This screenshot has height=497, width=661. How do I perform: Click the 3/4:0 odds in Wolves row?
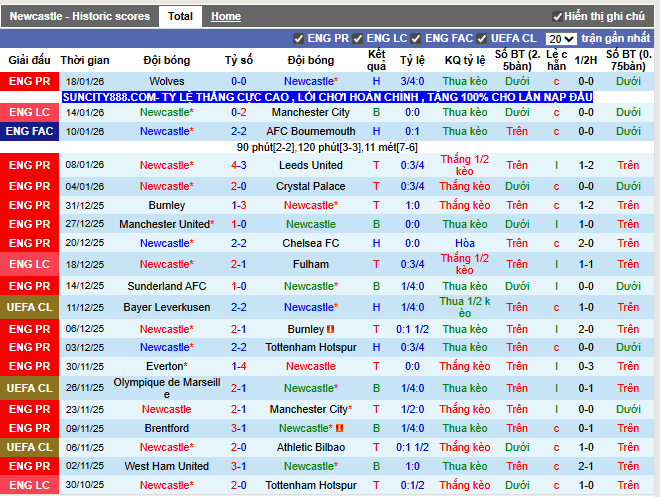pyautogui.click(x=412, y=81)
